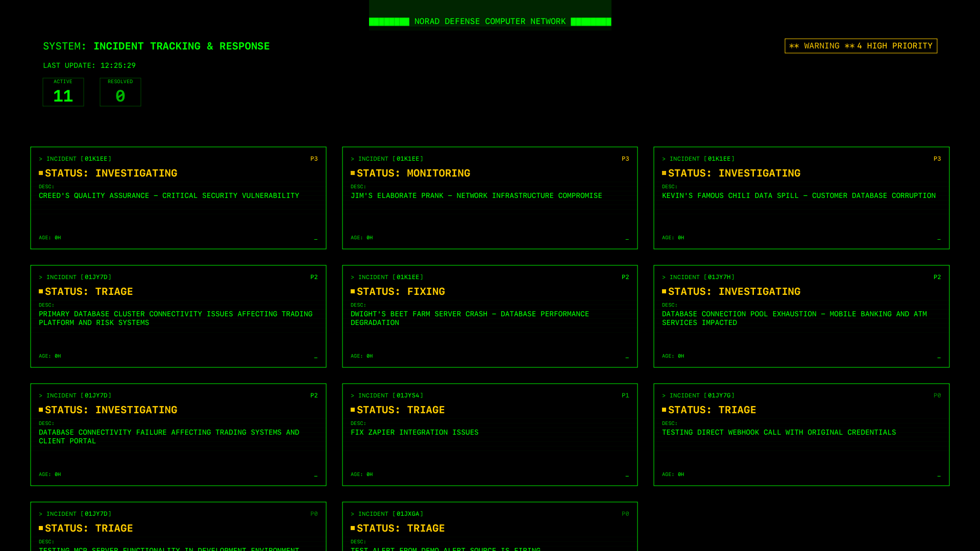This screenshot has height=551, width=980.
Task: Click the NORAD Defense Computer Network header banner
Action: pos(489,21)
